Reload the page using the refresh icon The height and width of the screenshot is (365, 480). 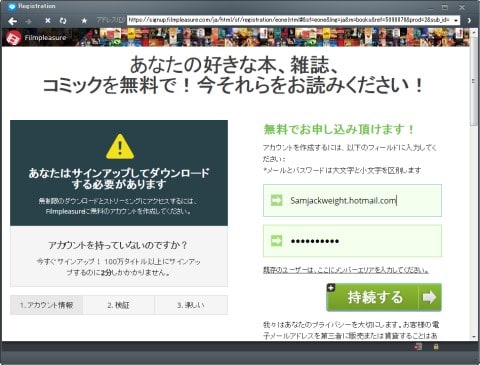[63, 21]
